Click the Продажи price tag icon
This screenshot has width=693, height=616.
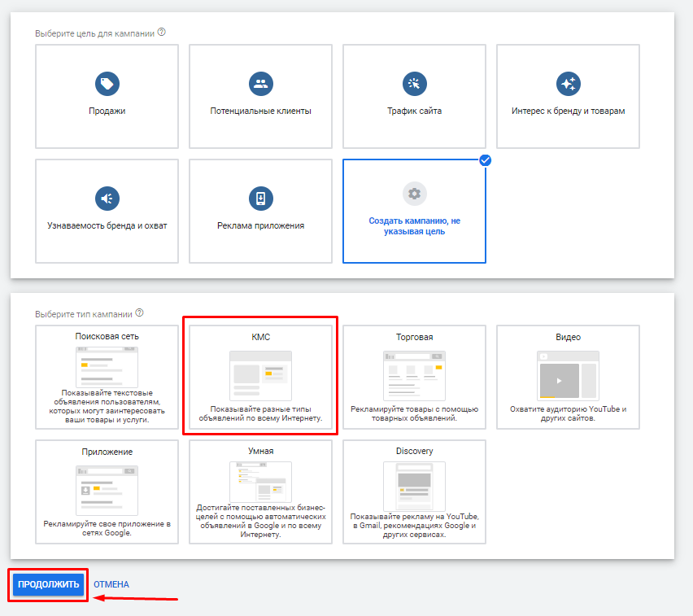coord(107,83)
